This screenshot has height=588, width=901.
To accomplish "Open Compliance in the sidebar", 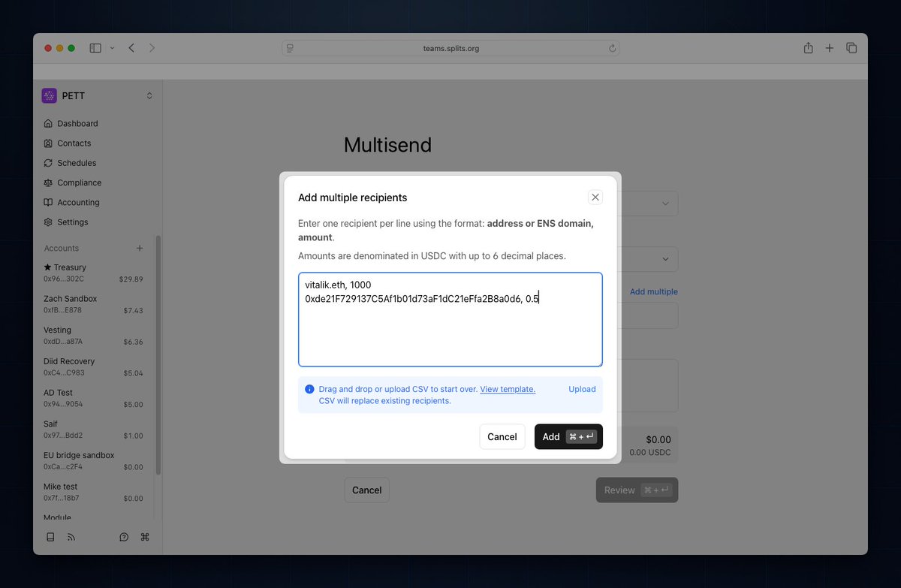I will (x=79, y=182).
